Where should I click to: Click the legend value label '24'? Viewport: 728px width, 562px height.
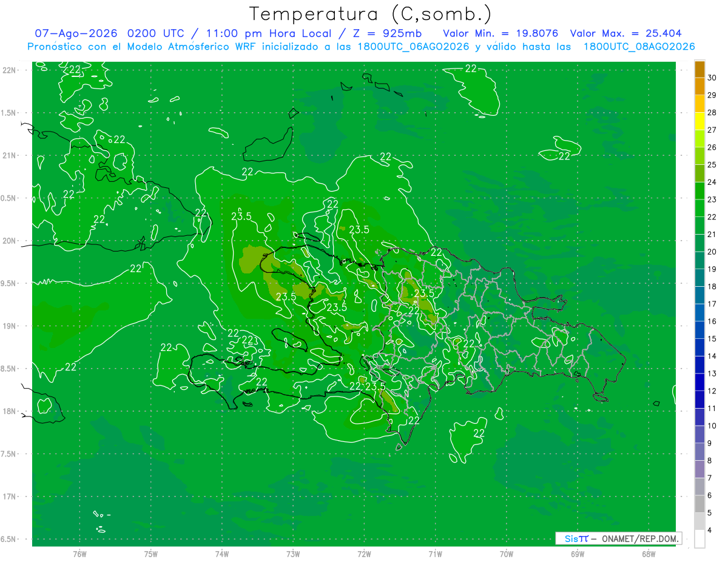712,182
